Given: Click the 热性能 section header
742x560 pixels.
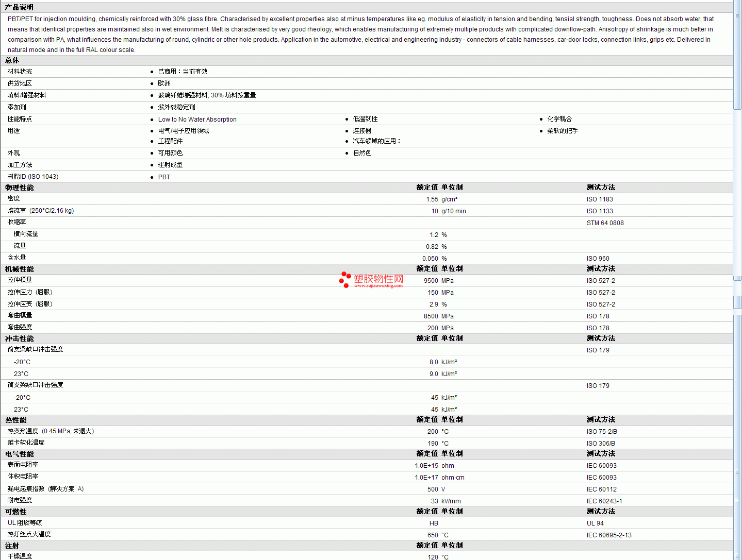Looking at the screenshot, I should 15,420.
